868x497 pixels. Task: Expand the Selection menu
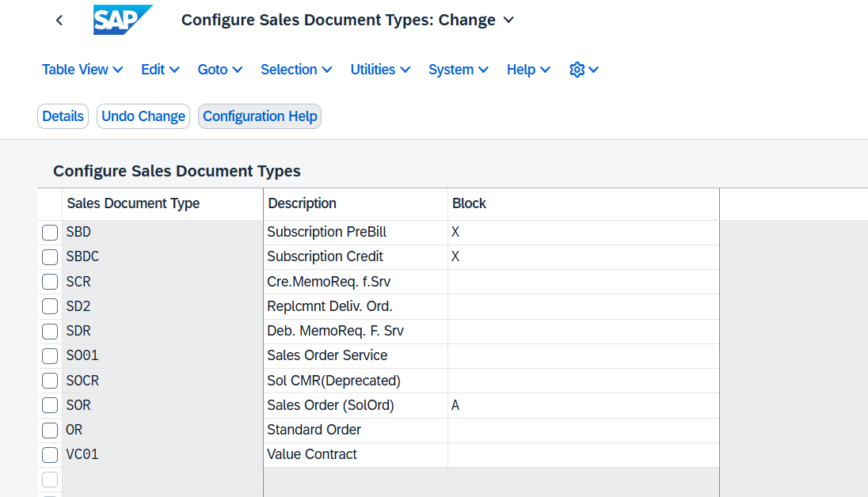point(296,70)
